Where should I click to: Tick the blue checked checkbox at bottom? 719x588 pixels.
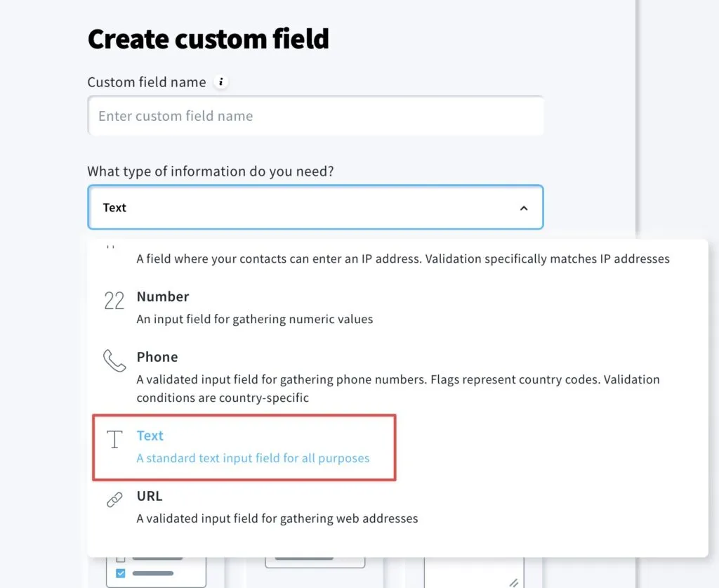(x=121, y=573)
